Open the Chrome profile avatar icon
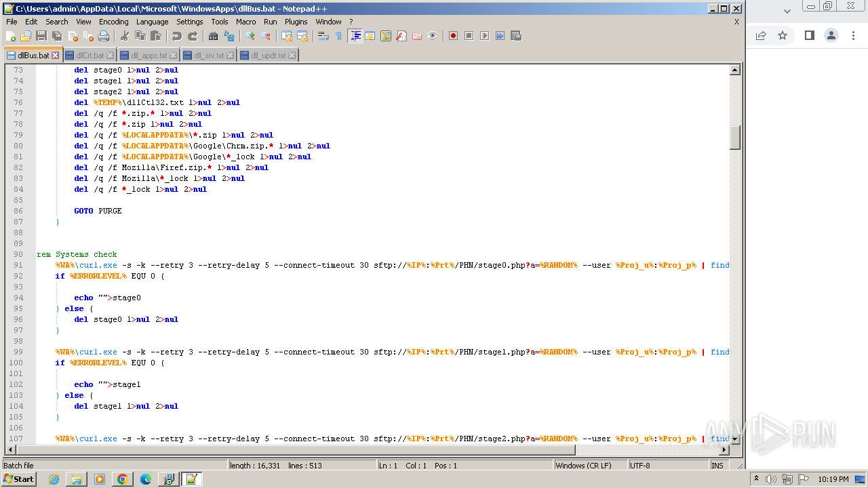The image size is (868, 488). pyautogui.click(x=831, y=35)
